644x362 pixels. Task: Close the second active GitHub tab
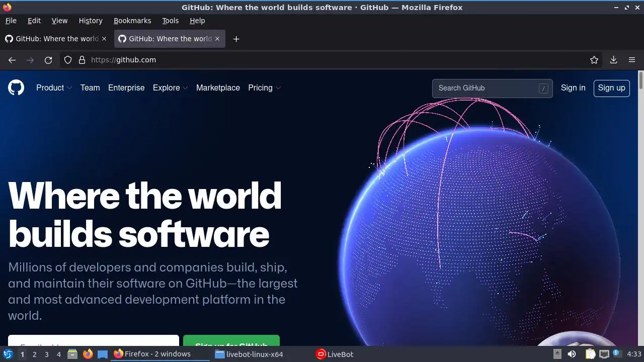(x=217, y=39)
